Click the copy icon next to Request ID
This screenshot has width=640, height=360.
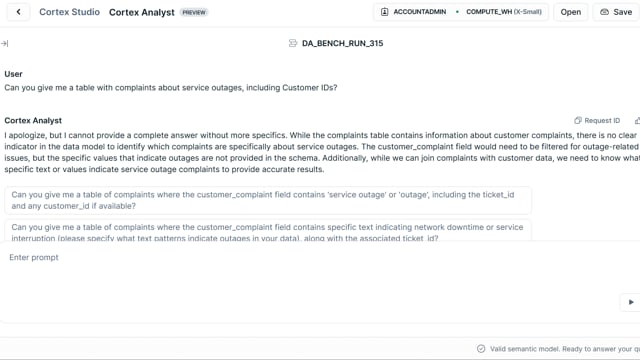pos(578,120)
